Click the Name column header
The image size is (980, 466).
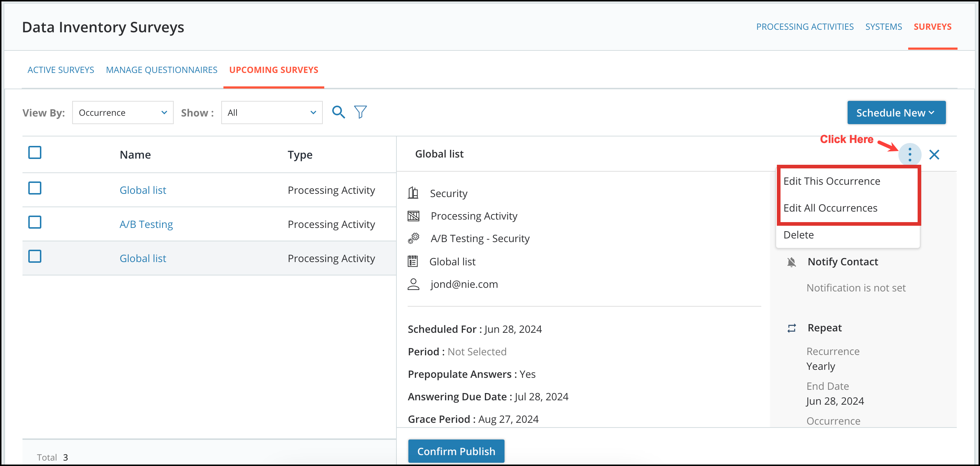point(135,155)
